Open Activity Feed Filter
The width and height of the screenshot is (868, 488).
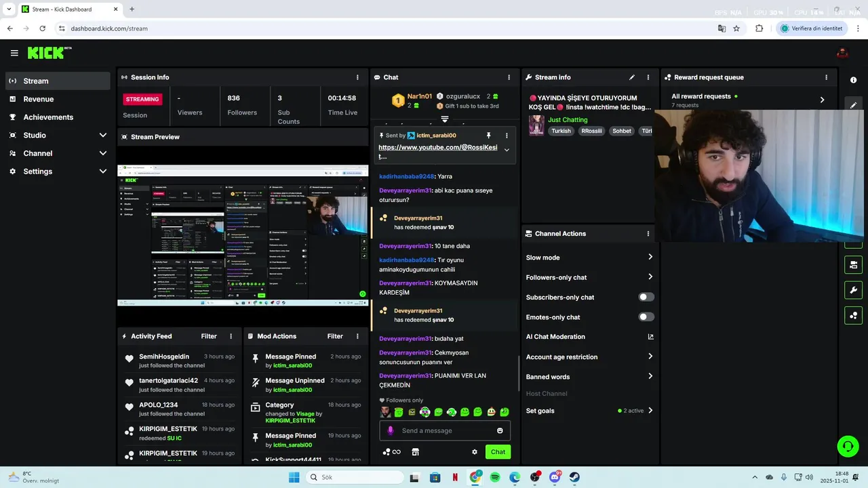209,336
